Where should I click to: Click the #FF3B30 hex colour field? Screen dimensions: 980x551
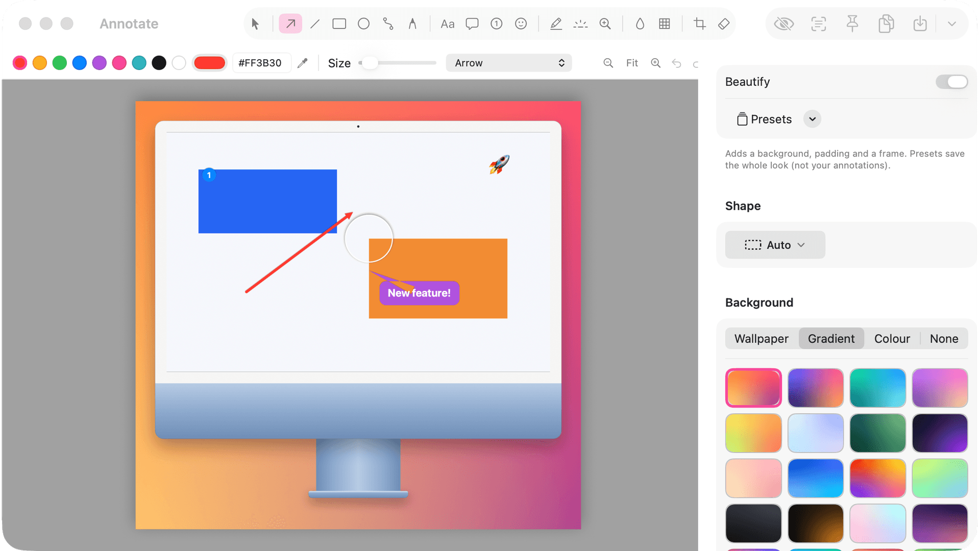tap(261, 63)
